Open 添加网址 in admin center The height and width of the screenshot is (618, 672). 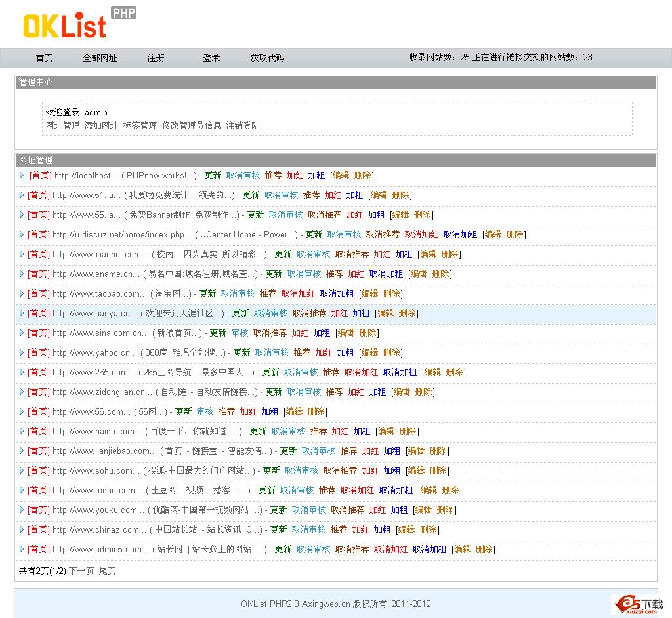(x=101, y=125)
